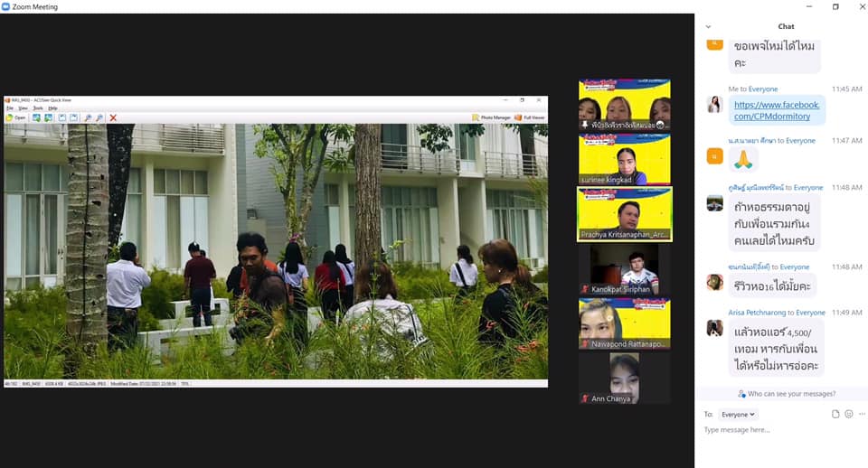Image resolution: width=868 pixels, height=468 pixels.
Task: Open the View menu in ACDSee
Action: (x=23, y=108)
